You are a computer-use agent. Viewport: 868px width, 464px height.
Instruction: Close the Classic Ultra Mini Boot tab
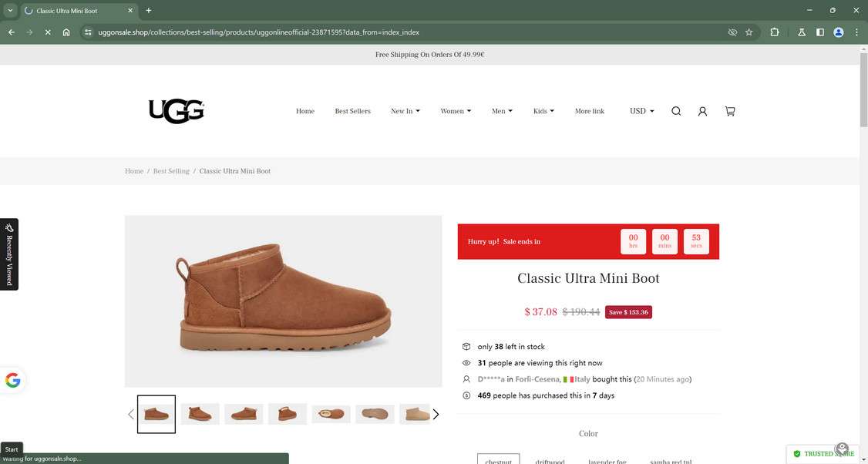(130, 11)
